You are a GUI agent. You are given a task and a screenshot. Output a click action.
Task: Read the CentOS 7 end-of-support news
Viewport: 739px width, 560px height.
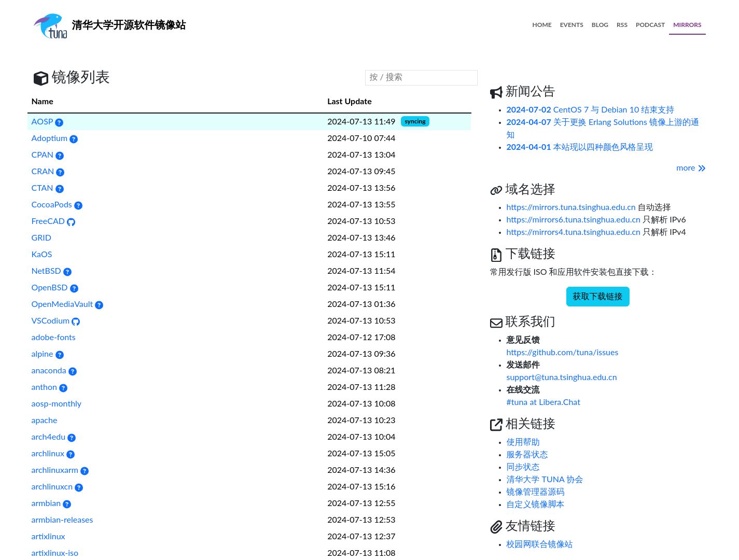pyautogui.click(x=590, y=110)
